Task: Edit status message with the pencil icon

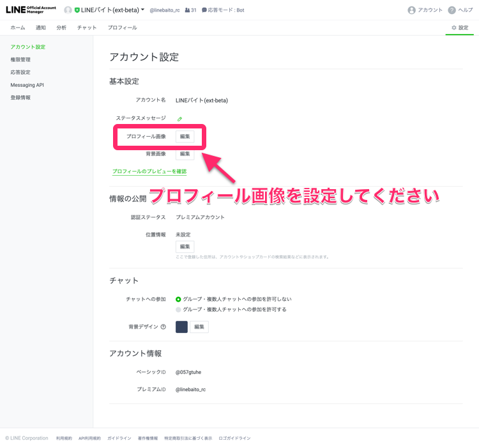Action: 179,119
